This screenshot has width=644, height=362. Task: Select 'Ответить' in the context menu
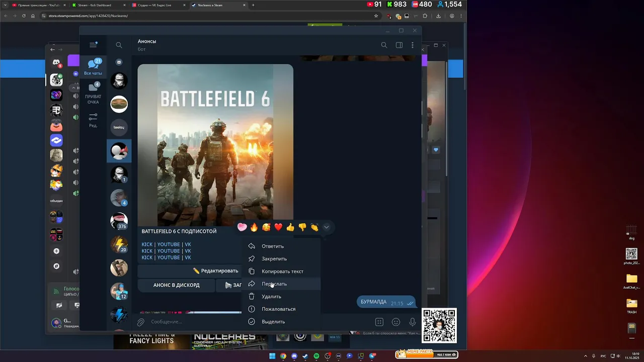281,246
